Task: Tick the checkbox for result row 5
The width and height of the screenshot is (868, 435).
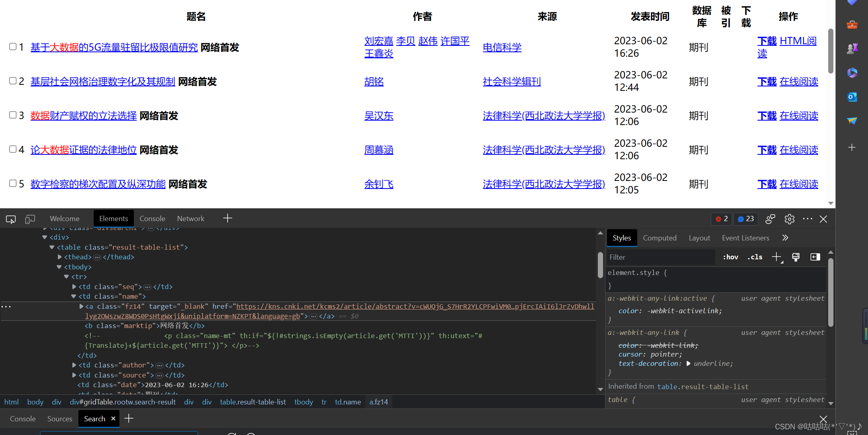Action: pyautogui.click(x=13, y=183)
